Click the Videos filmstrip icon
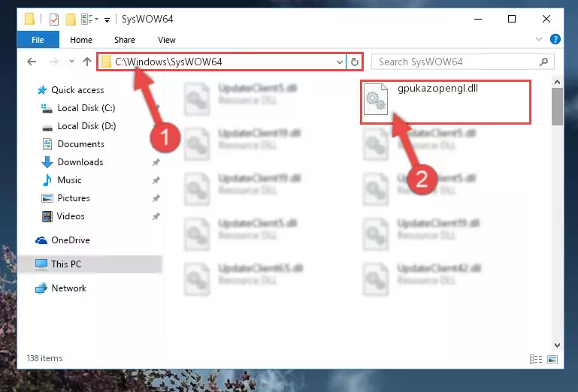This screenshot has width=578, height=392. 47,216
